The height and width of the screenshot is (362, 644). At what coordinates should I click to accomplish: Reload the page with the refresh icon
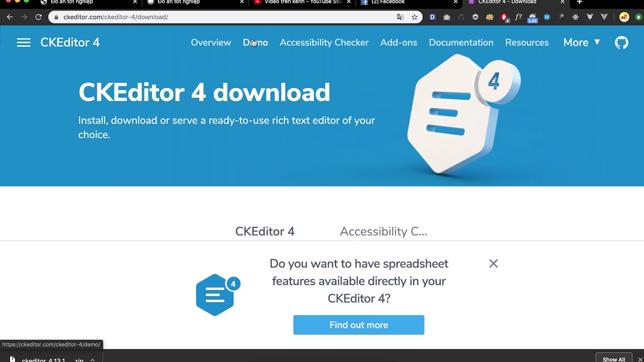[x=38, y=17]
